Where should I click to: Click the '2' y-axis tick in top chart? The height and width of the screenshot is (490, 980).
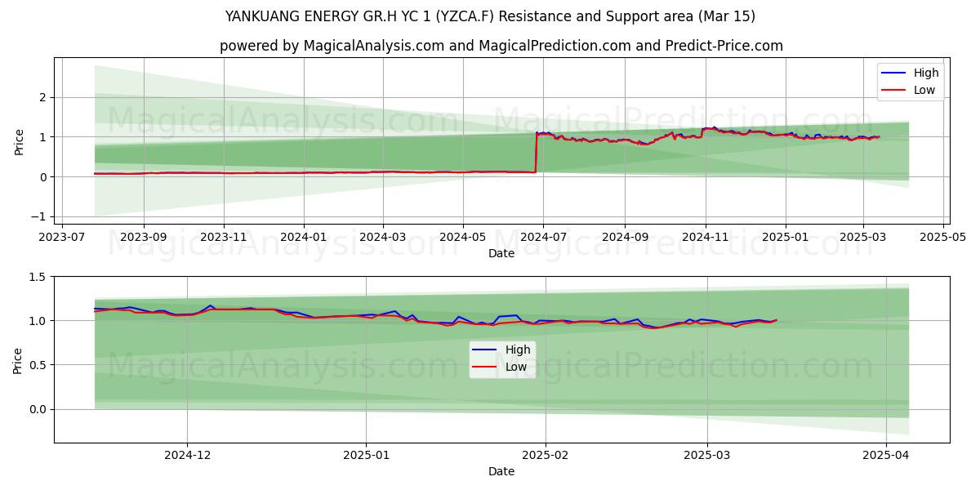(x=45, y=97)
